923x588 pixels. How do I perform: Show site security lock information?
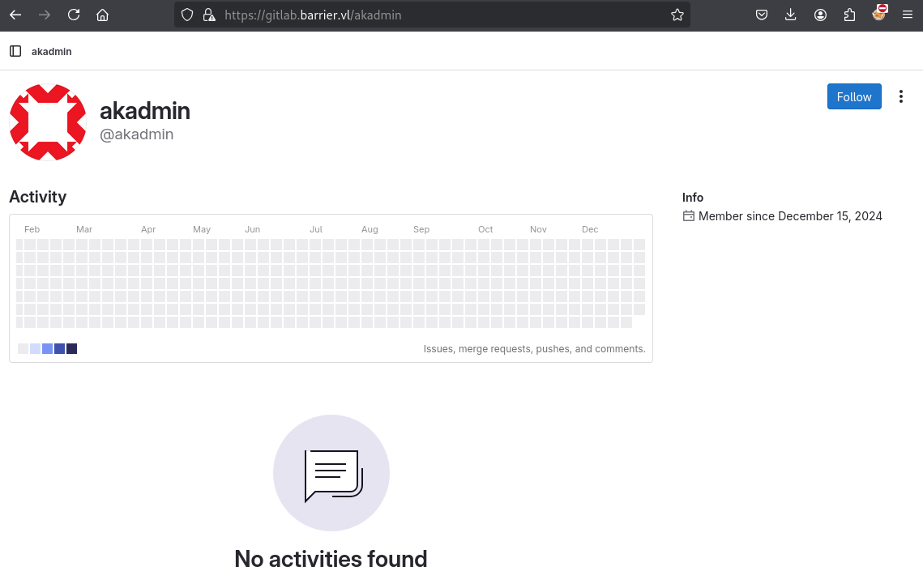click(x=209, y=15)
